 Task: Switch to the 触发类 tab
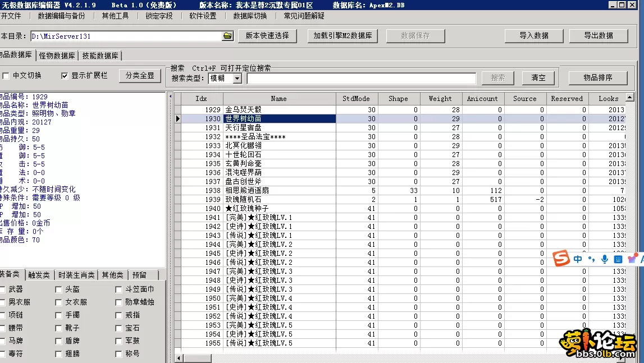click(x=39, y=275)
